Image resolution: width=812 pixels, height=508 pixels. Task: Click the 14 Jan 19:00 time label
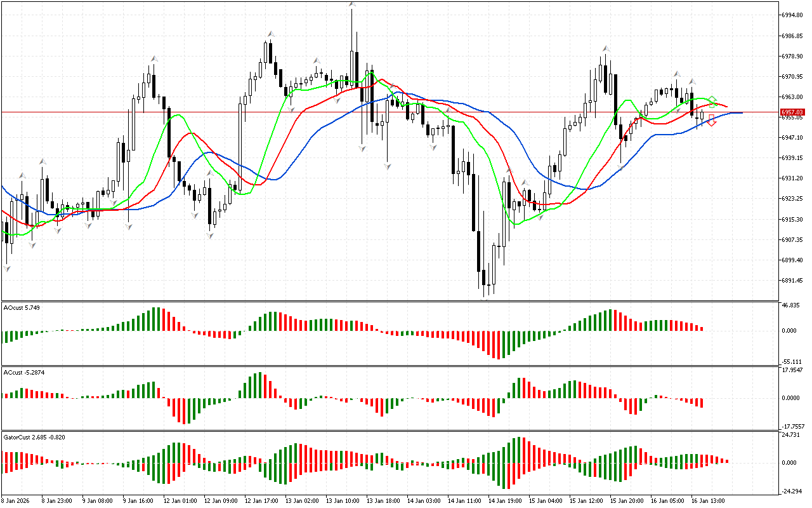point(506,501)
